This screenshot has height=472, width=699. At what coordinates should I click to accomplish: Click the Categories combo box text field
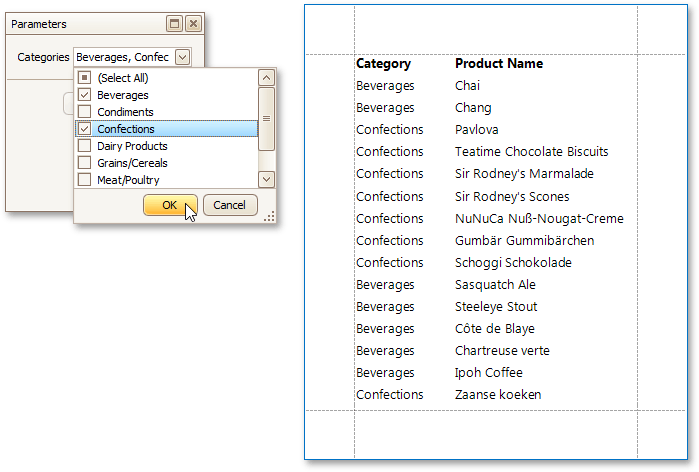pos(123,57)
